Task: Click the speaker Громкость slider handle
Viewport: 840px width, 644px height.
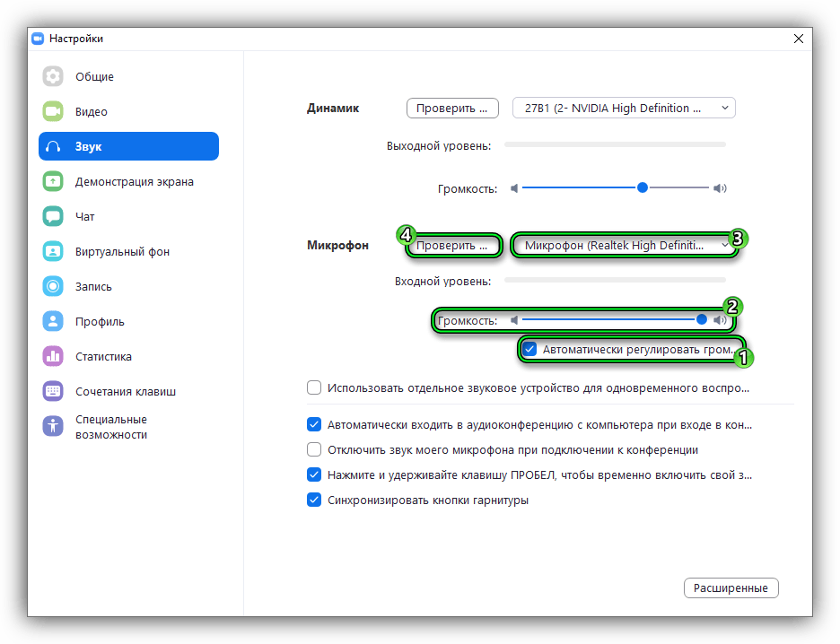Action: 643,187
